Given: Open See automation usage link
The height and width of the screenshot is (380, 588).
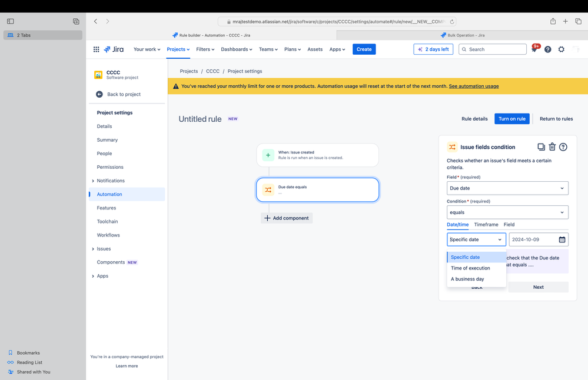Looking at the screenshot, I should [474, 86].
